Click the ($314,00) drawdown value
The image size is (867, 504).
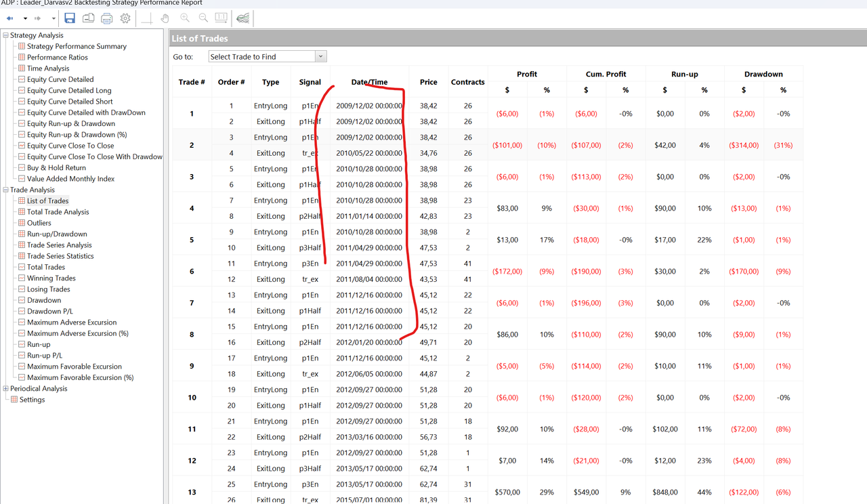744,146
